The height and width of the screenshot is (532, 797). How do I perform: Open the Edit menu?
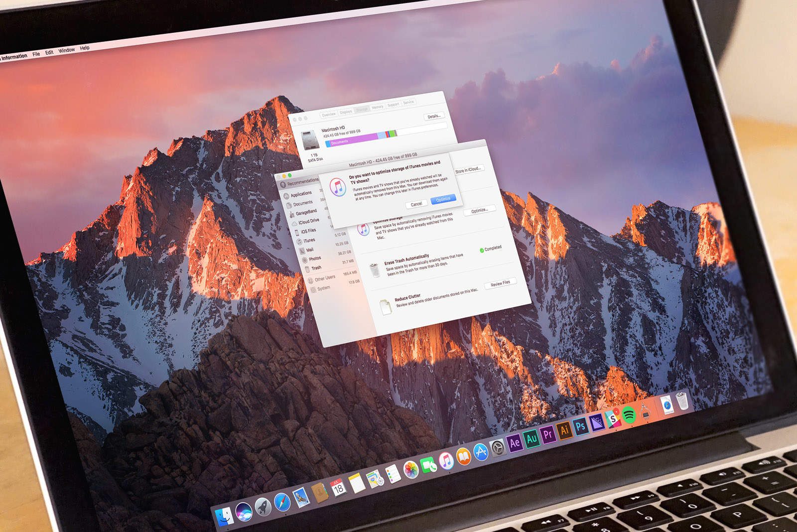tap(49, 52)
